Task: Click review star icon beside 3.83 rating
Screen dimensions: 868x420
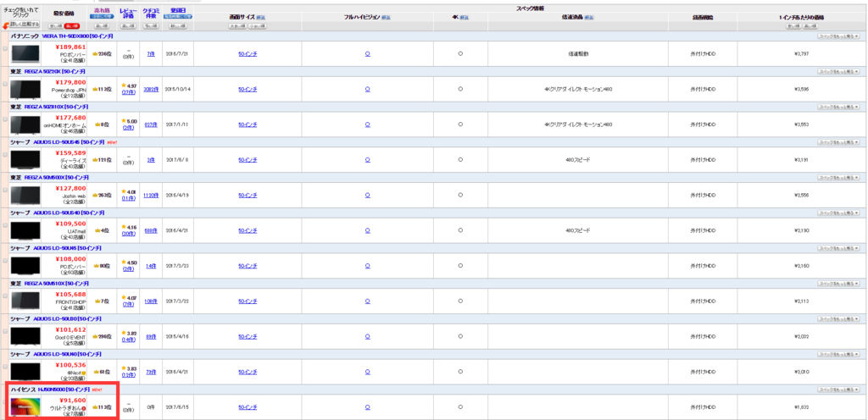Action: [x=124, y=368]
